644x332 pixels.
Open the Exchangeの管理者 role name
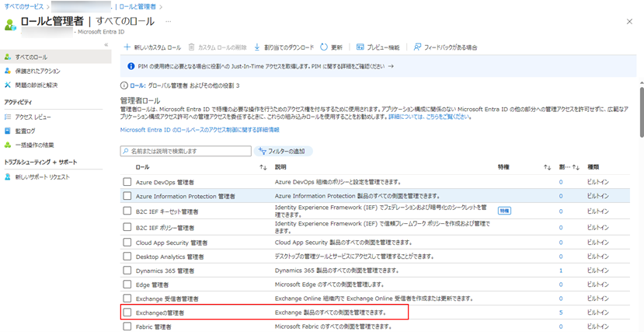[160, 313]
